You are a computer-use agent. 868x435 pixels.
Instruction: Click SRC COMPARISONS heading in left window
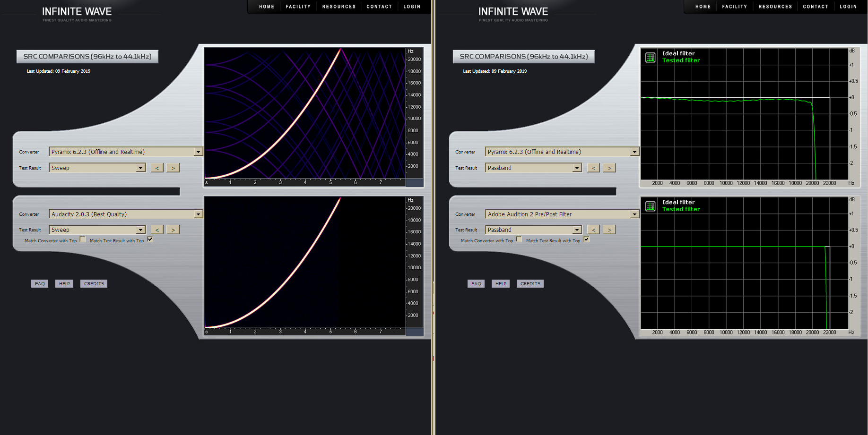pos(87,56)
